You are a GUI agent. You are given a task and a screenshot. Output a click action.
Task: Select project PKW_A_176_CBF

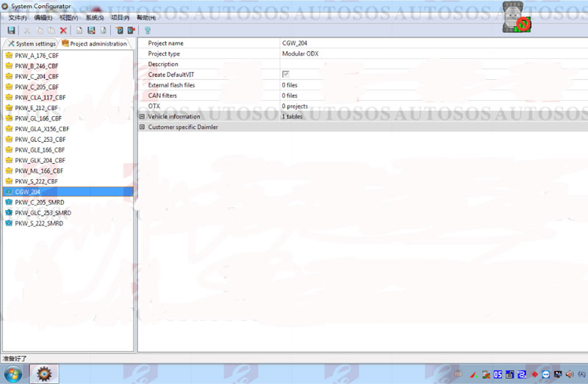(x=37, y=56)
